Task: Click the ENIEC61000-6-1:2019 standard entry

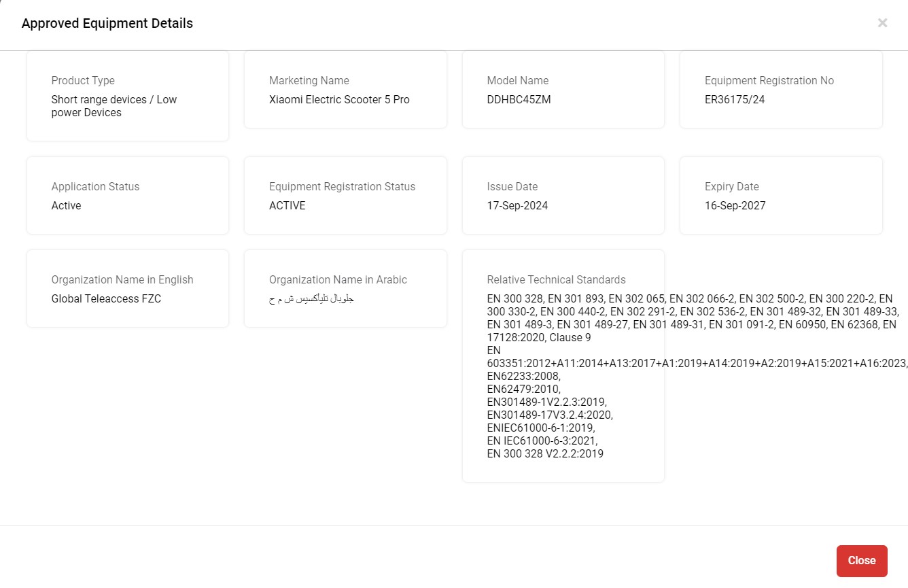Action: pos(540,428)
